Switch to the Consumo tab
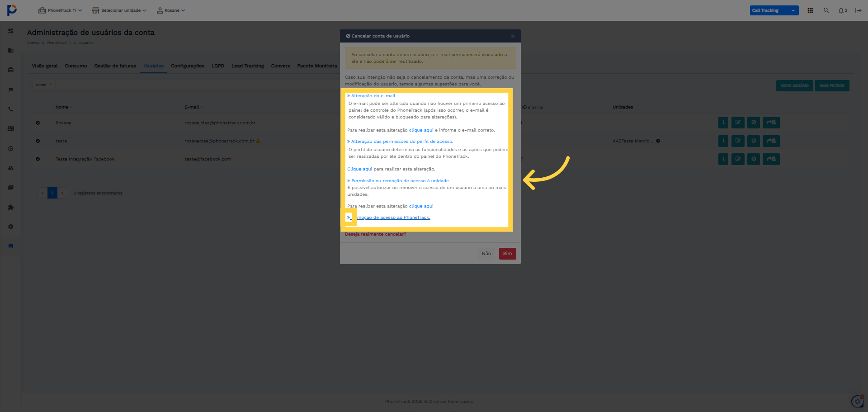The height and width of the screenshot is (412, 868). [x=76, y=66]
